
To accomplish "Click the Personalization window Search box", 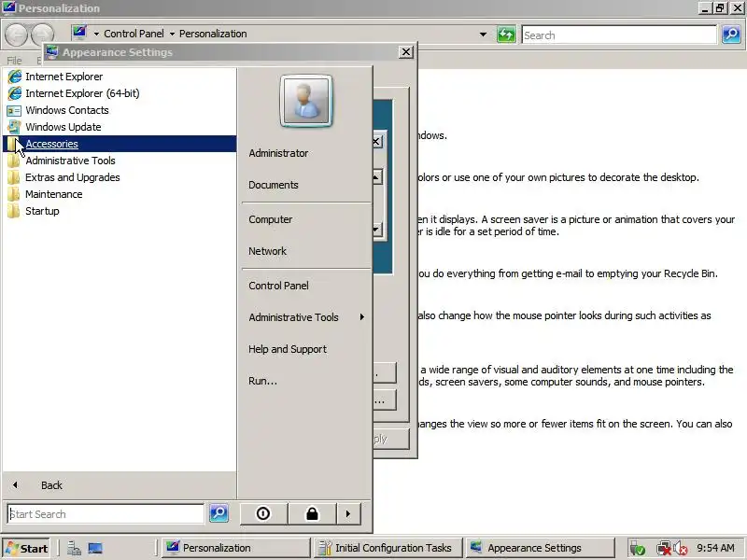I will (x=619, y=35).
